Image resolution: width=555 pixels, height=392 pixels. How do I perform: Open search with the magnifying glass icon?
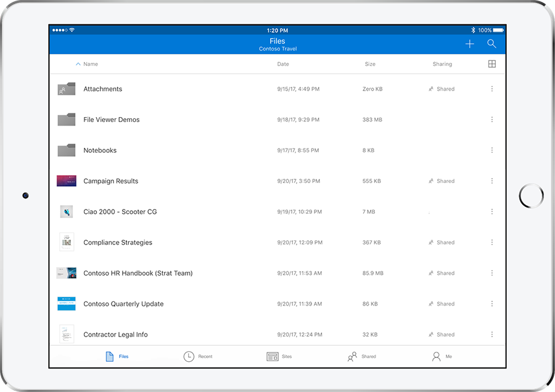pyautogui.click(x=491, y=44)
